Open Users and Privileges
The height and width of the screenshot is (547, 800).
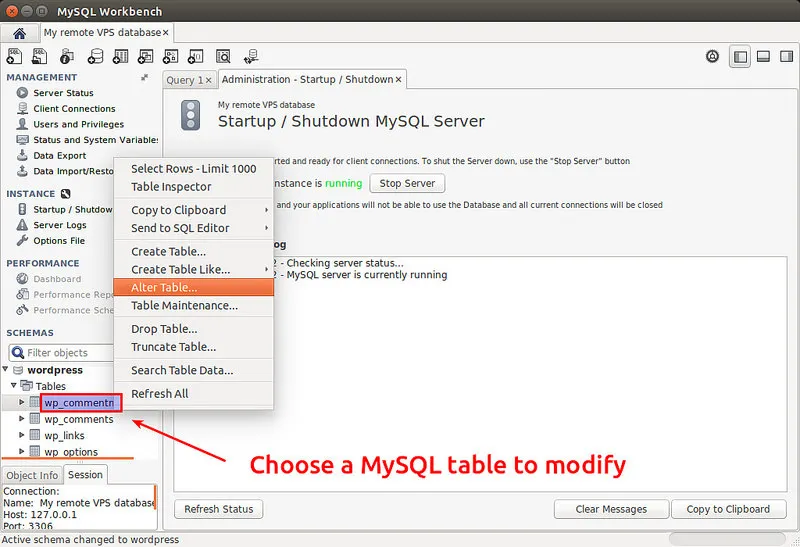coord(79,124)
